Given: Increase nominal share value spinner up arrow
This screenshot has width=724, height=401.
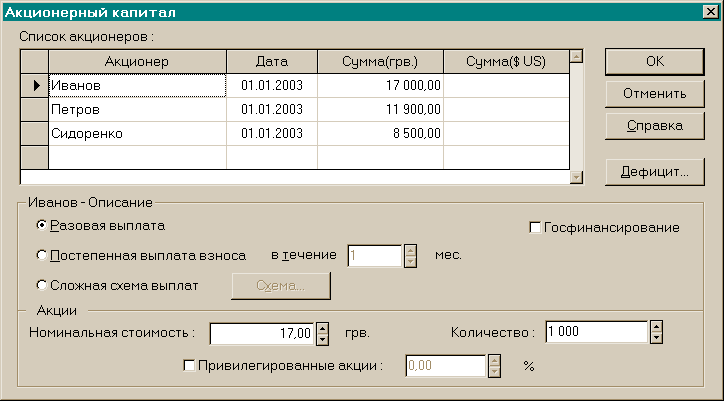Looking at the screenshot, I should coord(323,328).
